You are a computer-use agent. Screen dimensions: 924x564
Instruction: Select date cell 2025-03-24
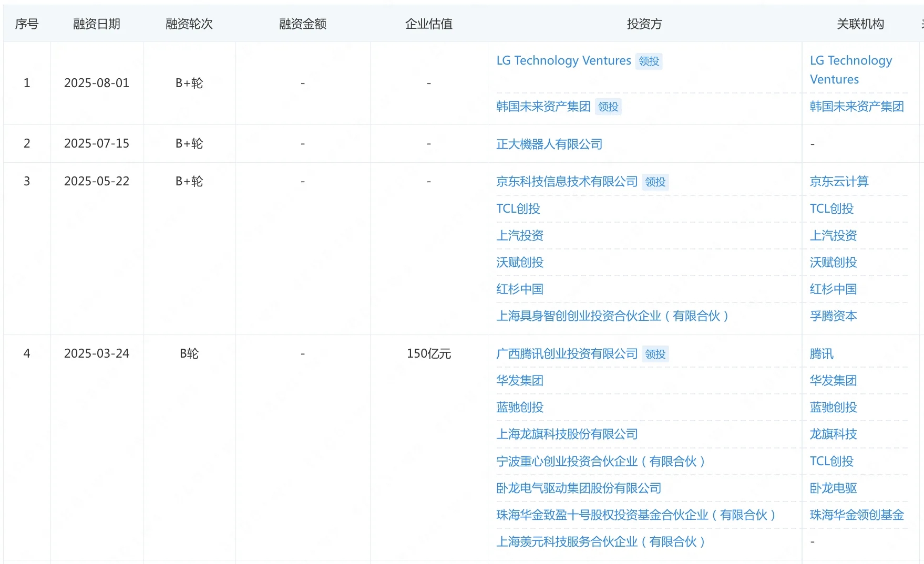pyautogui.click(x=97, y=353)
